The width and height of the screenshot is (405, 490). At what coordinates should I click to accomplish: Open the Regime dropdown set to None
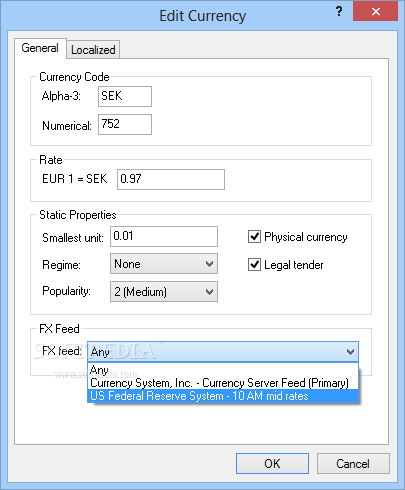coord(164,264)
